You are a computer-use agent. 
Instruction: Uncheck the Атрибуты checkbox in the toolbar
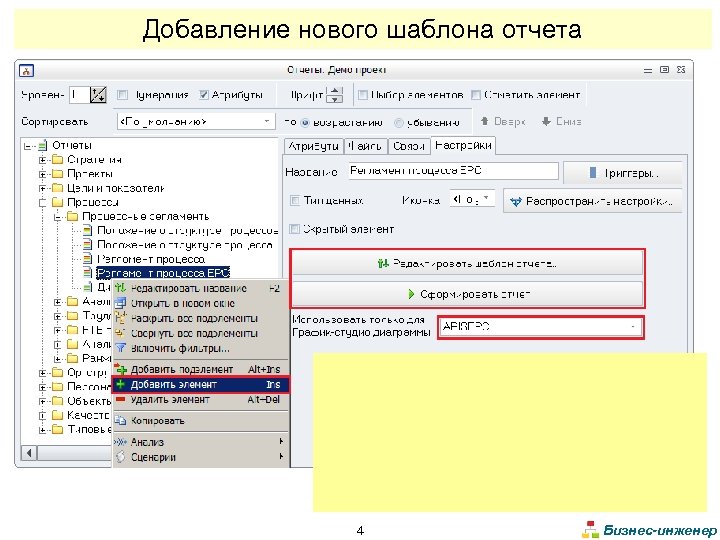[x=204, y=95]
